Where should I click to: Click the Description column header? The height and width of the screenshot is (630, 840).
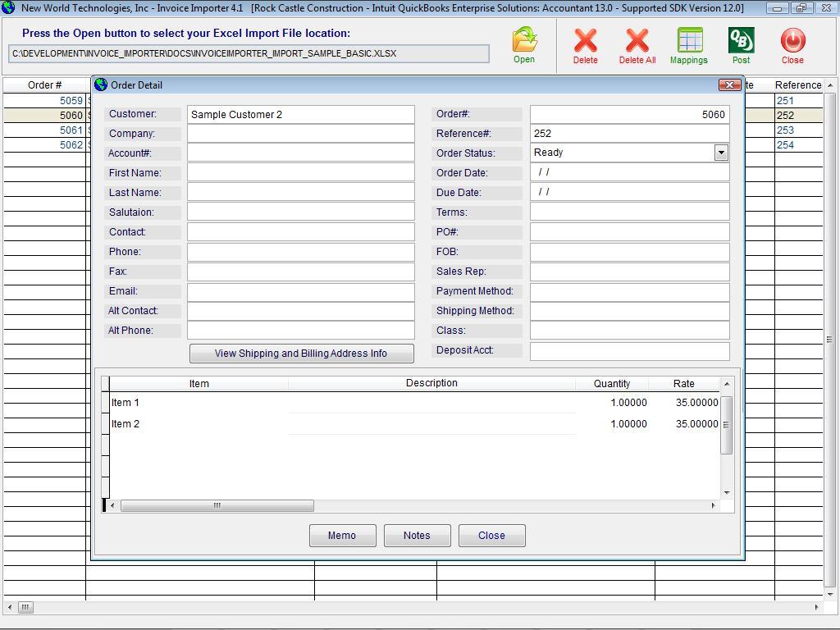coord(431,384)
